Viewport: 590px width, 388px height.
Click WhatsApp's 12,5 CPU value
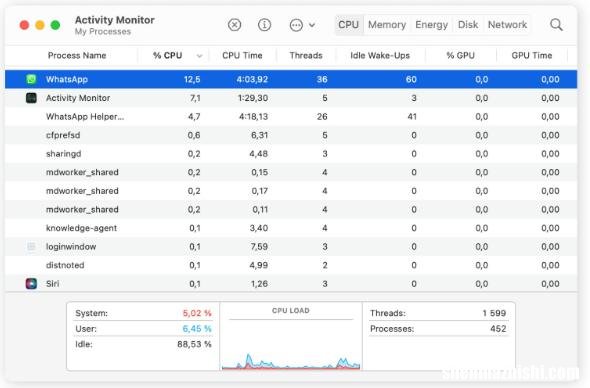tap(192, 79)
